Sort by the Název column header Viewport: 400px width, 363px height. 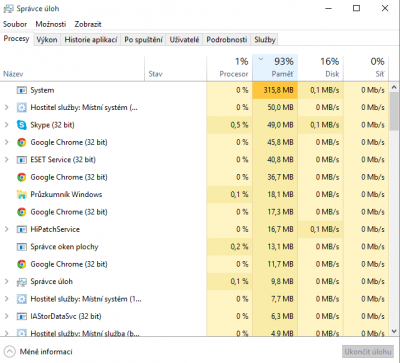[72, 68]
